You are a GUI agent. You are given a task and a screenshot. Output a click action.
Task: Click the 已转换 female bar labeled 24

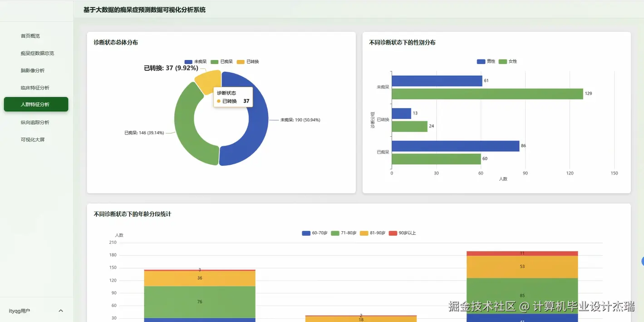409,126
